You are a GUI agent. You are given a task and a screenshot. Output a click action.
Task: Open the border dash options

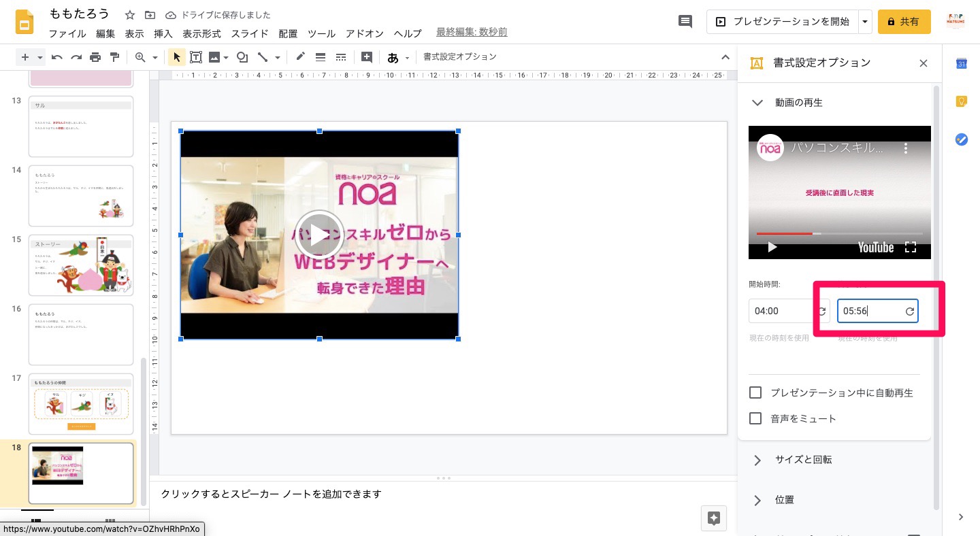click(341, 57)
